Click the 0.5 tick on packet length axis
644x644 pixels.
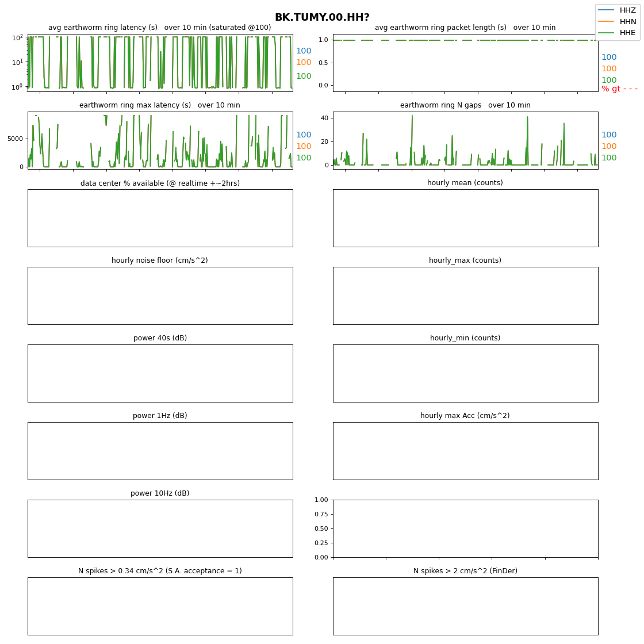pyautogui.click(x=323, y=63)
